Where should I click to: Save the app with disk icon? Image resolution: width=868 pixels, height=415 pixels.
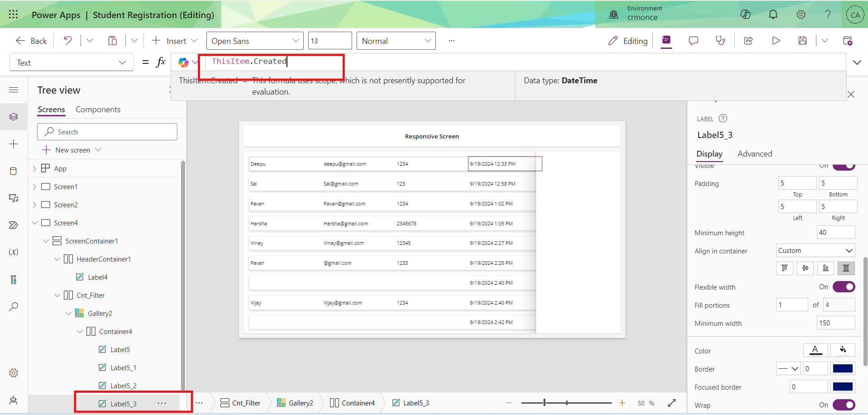(x=802, y=41)
